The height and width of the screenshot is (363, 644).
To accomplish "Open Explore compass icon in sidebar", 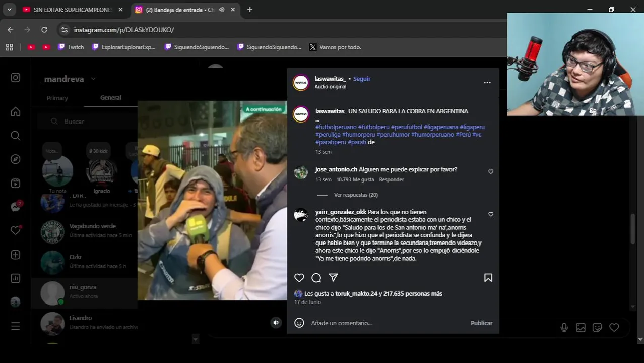I will 16,159.
